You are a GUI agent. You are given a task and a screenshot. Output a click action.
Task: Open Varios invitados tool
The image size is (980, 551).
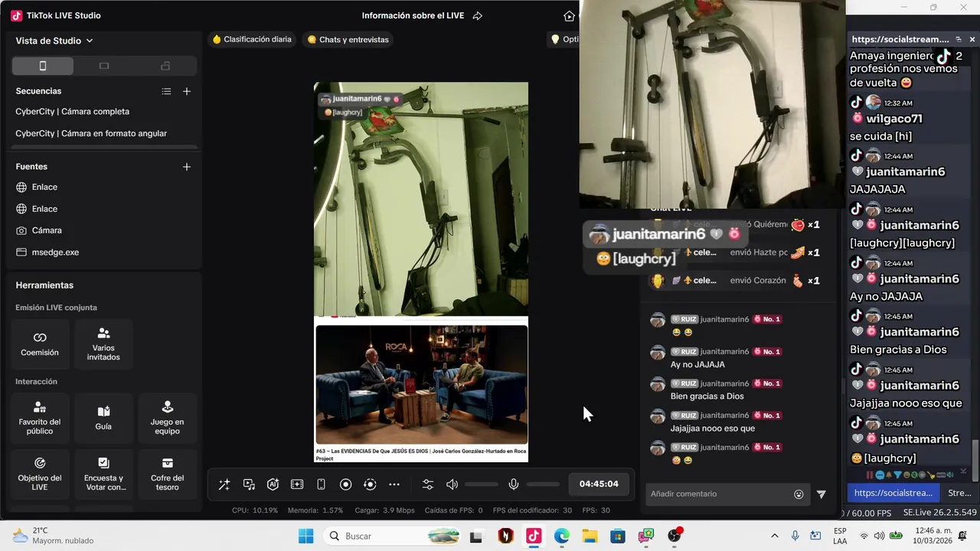point(103,344)
